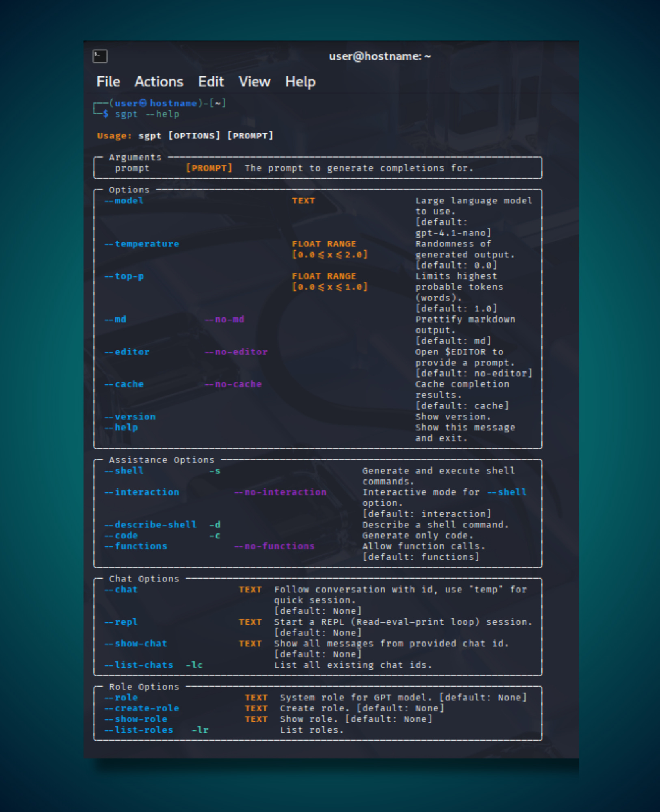The image size is (660, 812).
Task: Click the 'Generate only code.' description
Action: click(418, 536)
